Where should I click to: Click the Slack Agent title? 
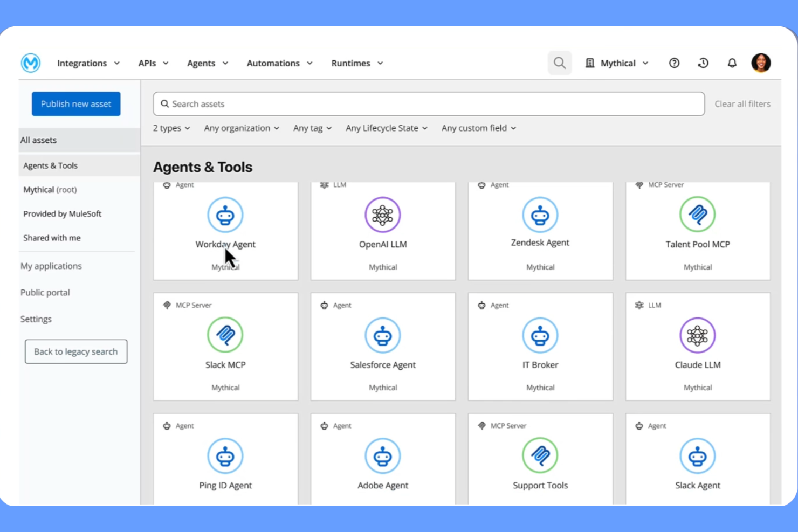tap(698, 486)
